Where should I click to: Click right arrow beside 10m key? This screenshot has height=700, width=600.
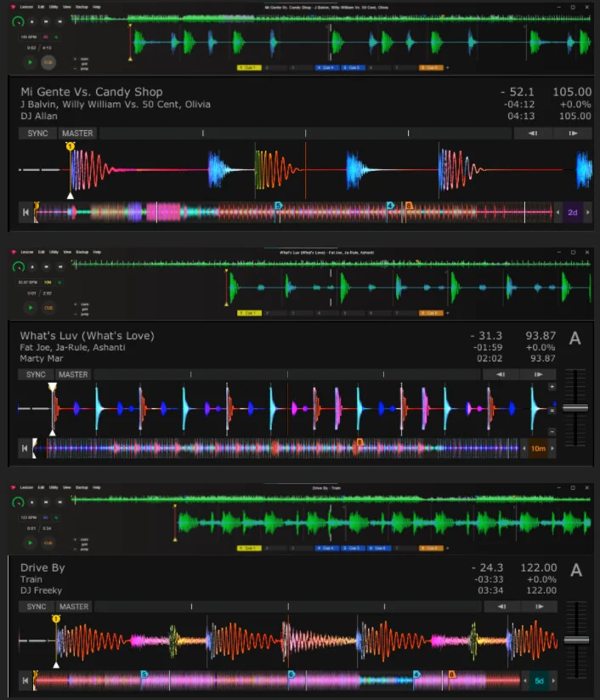[552, 448]
